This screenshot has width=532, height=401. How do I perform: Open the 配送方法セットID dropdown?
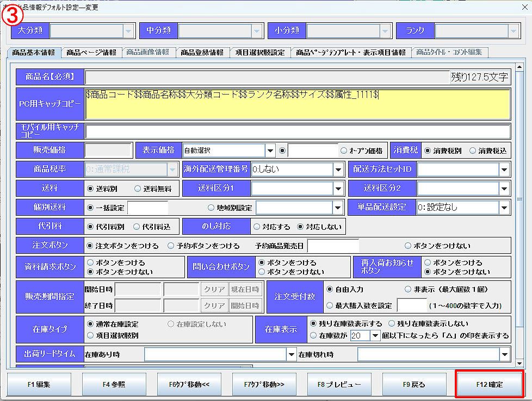[503, 170]
